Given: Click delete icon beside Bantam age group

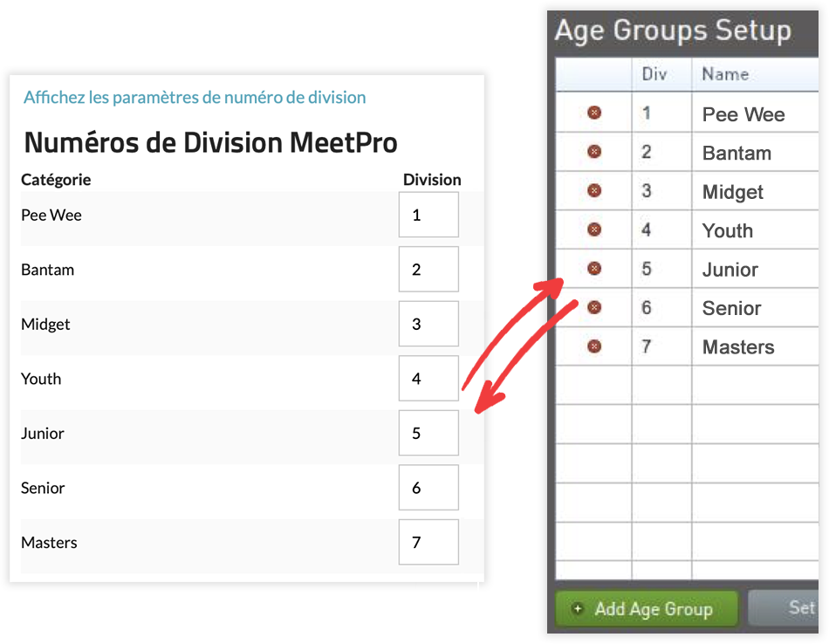Looking at the screenshot, I should (594, 152).
